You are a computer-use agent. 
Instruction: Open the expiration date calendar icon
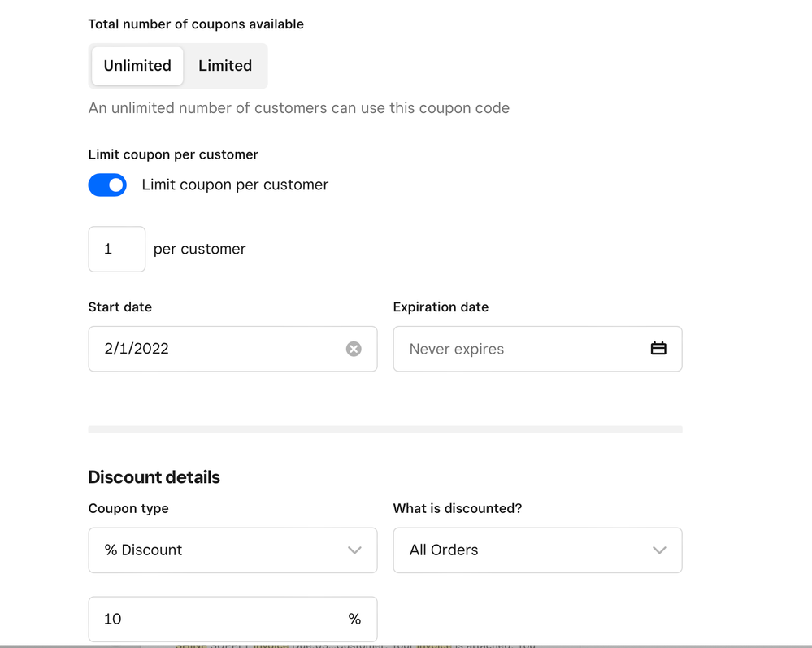click(x=658, y=349)
